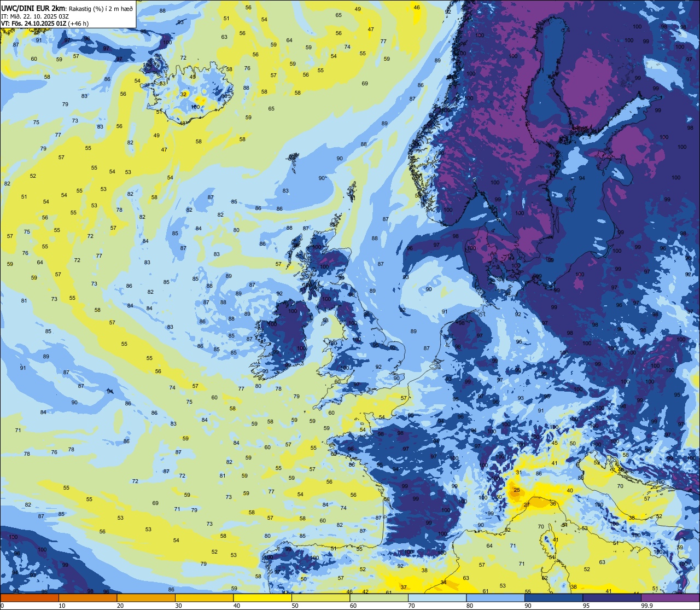
Task: Click the 0–10% dark orange legend swatch
Action: (x=30, y=598)
